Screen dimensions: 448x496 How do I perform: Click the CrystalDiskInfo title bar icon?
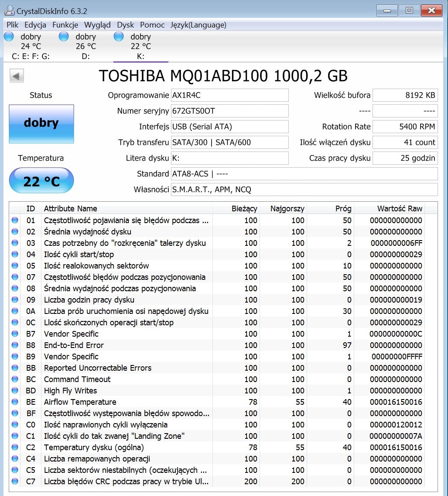[10, 11]
